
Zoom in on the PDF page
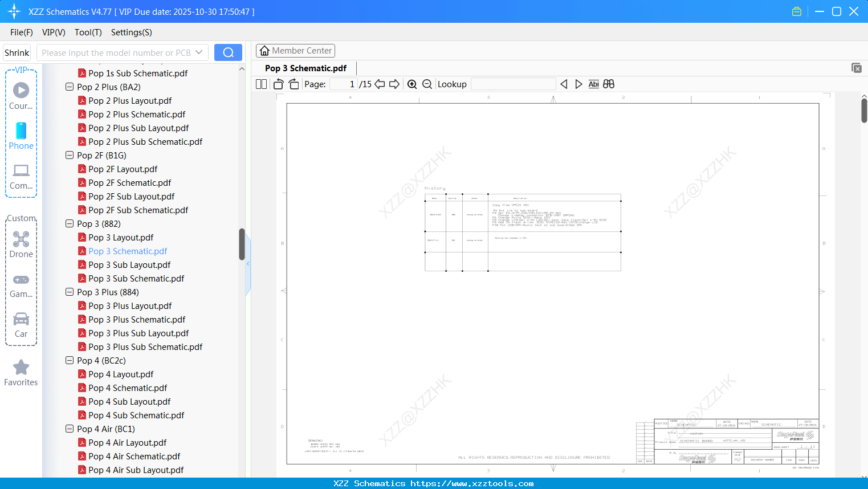point(411,84)
